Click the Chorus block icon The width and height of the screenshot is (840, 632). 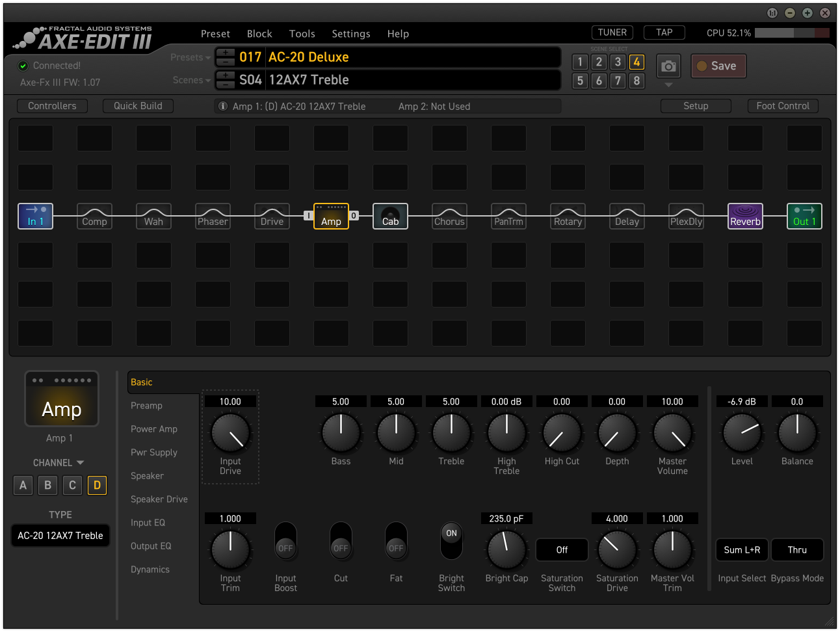449,216
